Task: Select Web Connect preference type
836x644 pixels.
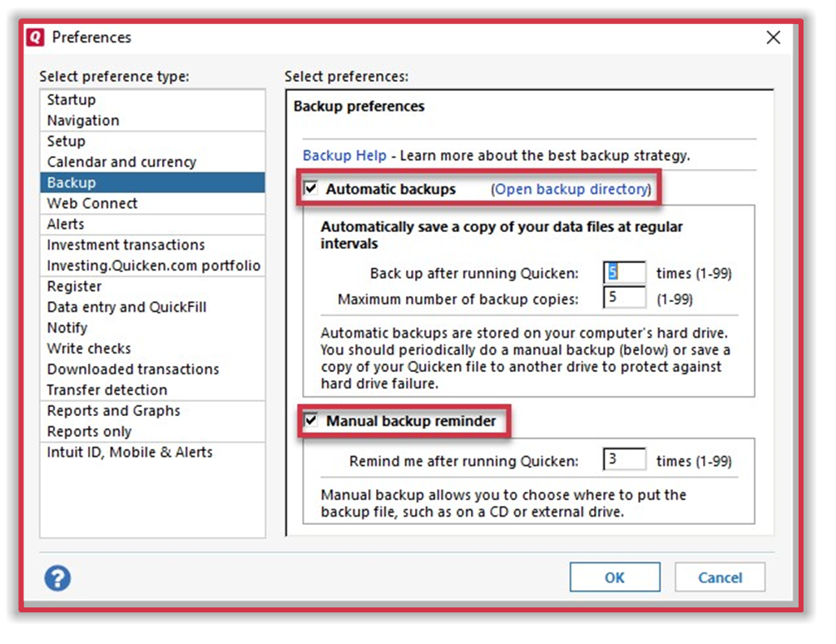Action: tap(92, 203)
